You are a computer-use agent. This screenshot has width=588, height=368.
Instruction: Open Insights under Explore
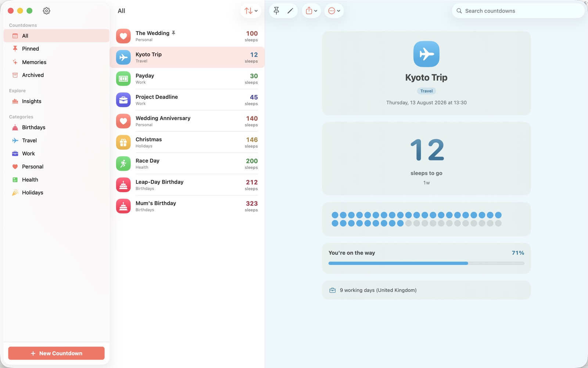pos(57,101)
